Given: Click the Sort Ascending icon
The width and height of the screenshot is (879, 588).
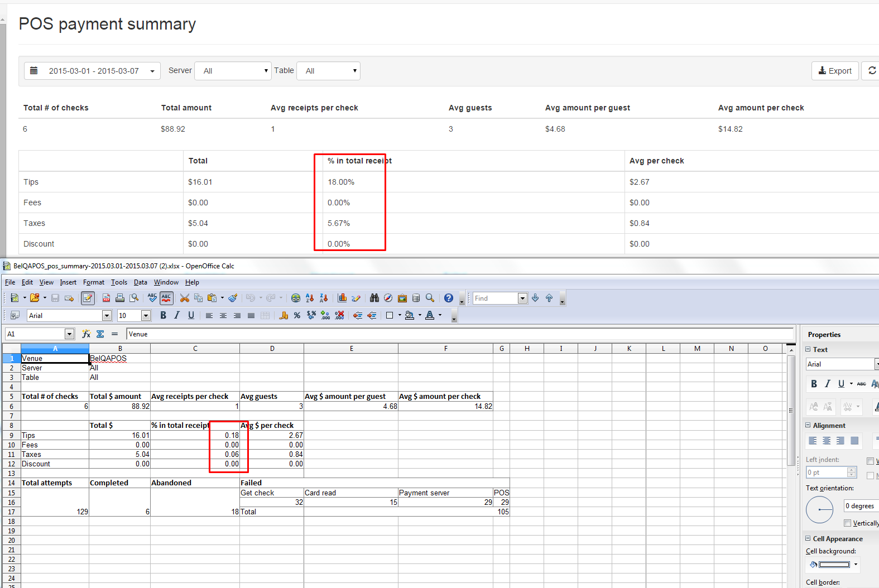Looking at the screenshot, I should click(310, 298).
